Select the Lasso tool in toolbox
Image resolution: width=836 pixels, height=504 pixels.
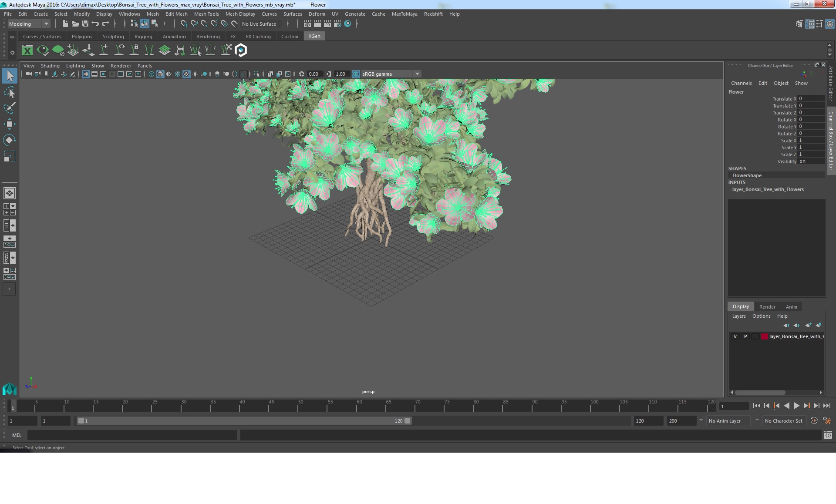click(x=10, y=92)
